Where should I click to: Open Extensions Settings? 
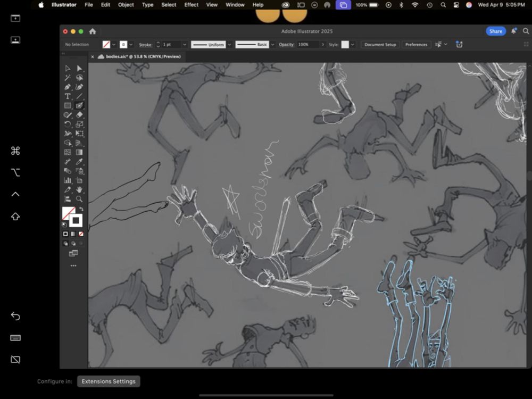click(x=109, y=381)
